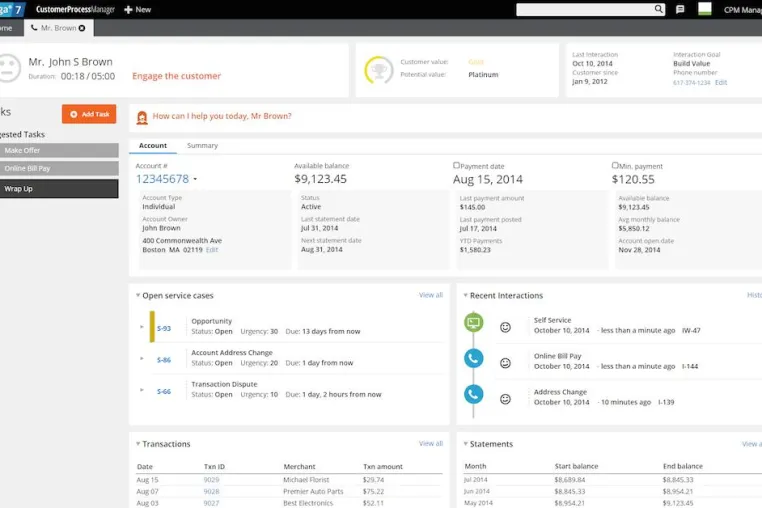The height and width of the screenshot is (508, 762).
Task: Click the smiley for Online Bill Pay
Action: coord(505,363)
